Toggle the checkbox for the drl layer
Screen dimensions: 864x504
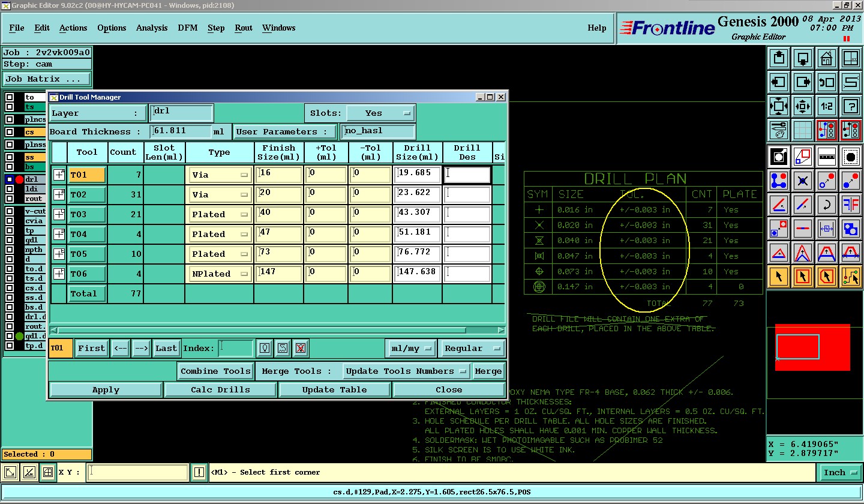(x=10, y=179)
